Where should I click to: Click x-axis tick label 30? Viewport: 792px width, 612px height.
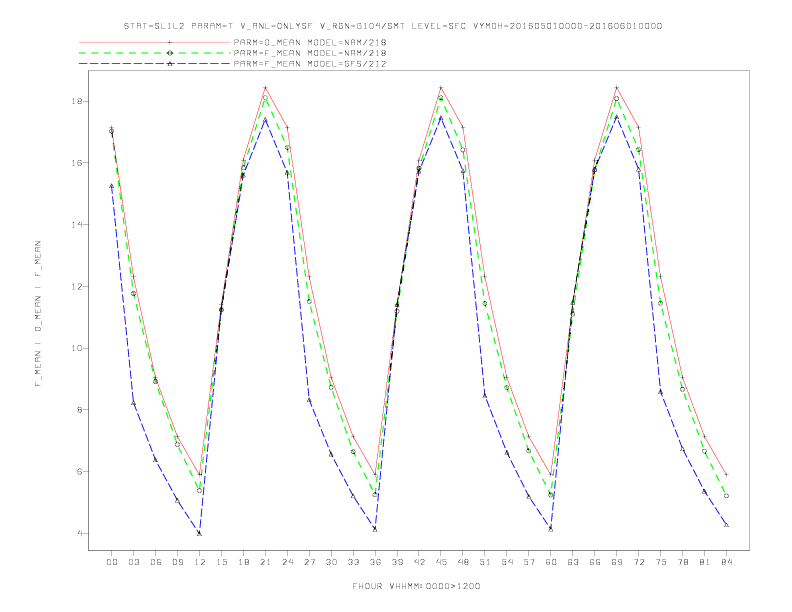[x=331, y=562]
